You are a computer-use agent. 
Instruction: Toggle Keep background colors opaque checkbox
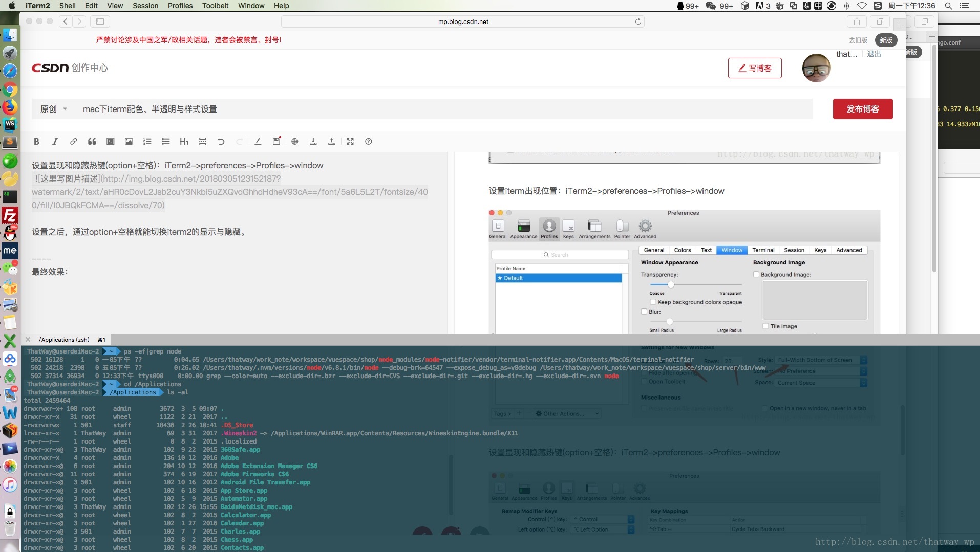click(x=653, y=302)
